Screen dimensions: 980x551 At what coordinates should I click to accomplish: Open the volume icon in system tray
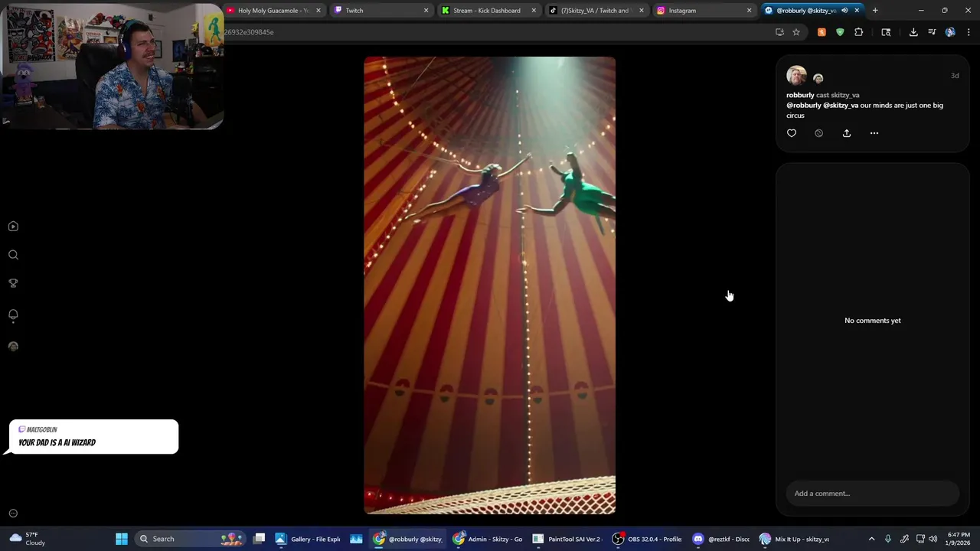pos(933,539)
